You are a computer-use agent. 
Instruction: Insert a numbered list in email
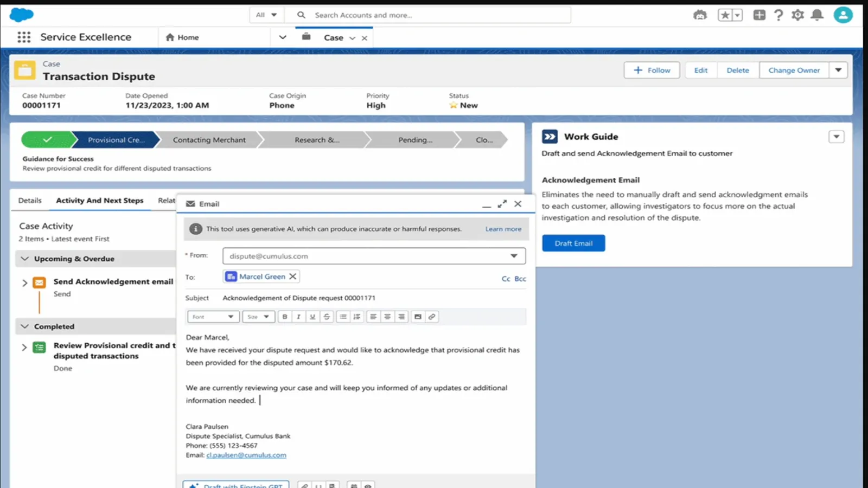pos(357,317)
